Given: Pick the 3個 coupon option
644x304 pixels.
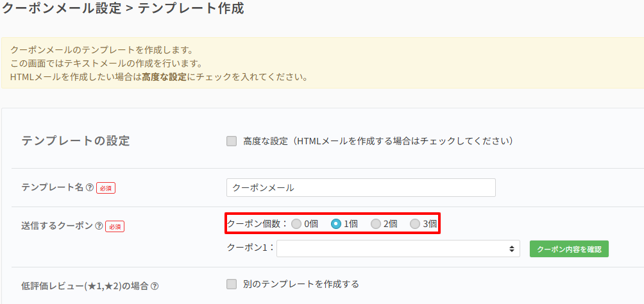Looking at the screenshot, I should pos(415,224).
